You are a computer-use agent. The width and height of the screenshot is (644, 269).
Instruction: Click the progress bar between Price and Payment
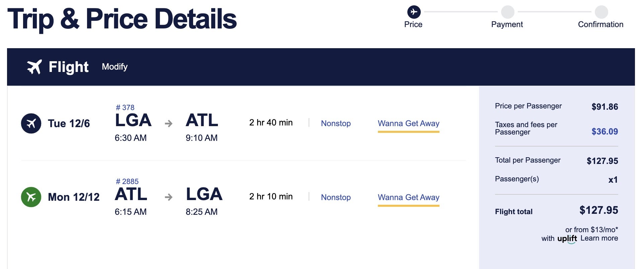coord(461,12)
